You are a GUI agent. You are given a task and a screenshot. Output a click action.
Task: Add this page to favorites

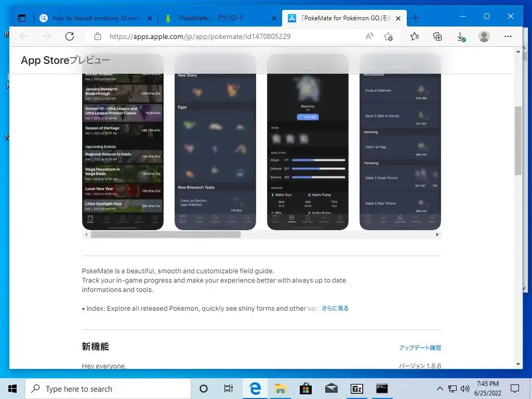(x=389, y=36)
